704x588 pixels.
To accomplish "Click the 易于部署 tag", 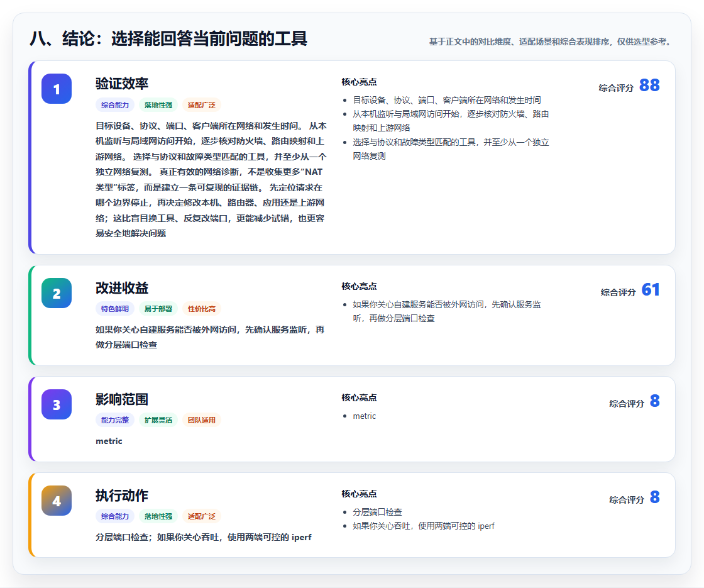I will click(158, 309).
